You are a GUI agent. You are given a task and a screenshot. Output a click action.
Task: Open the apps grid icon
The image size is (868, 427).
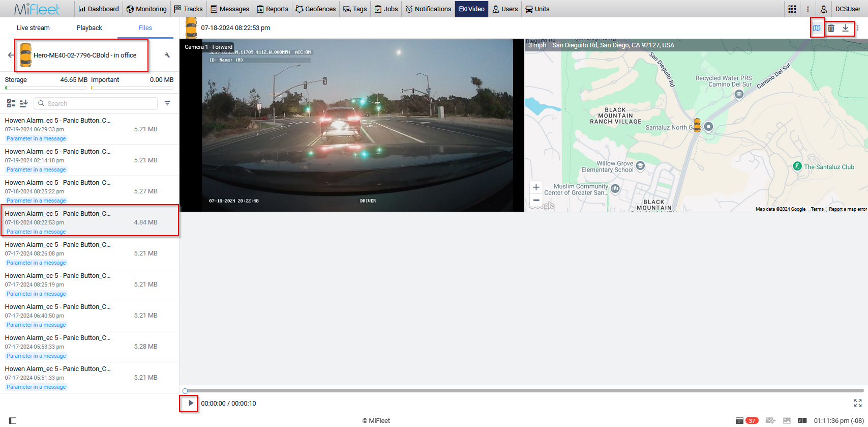(792, 9)
